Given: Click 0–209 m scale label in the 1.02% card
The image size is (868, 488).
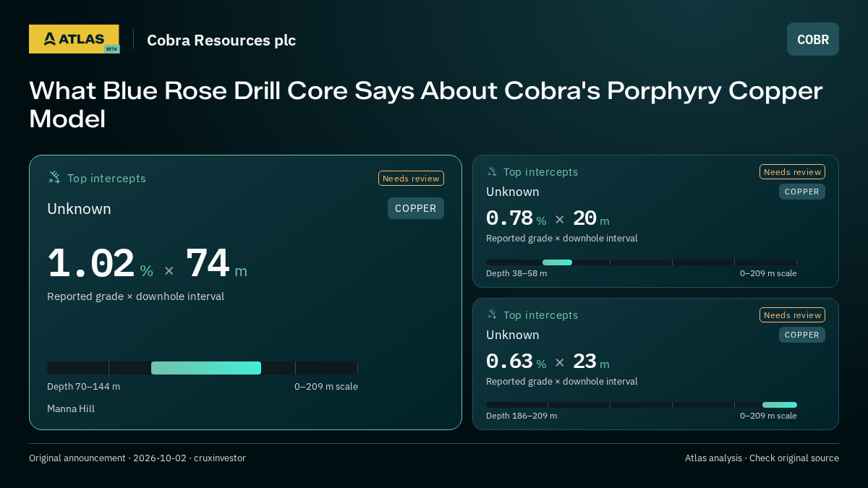Looking at the screenshot, I should pyautogui.click(x=326, y=387).
